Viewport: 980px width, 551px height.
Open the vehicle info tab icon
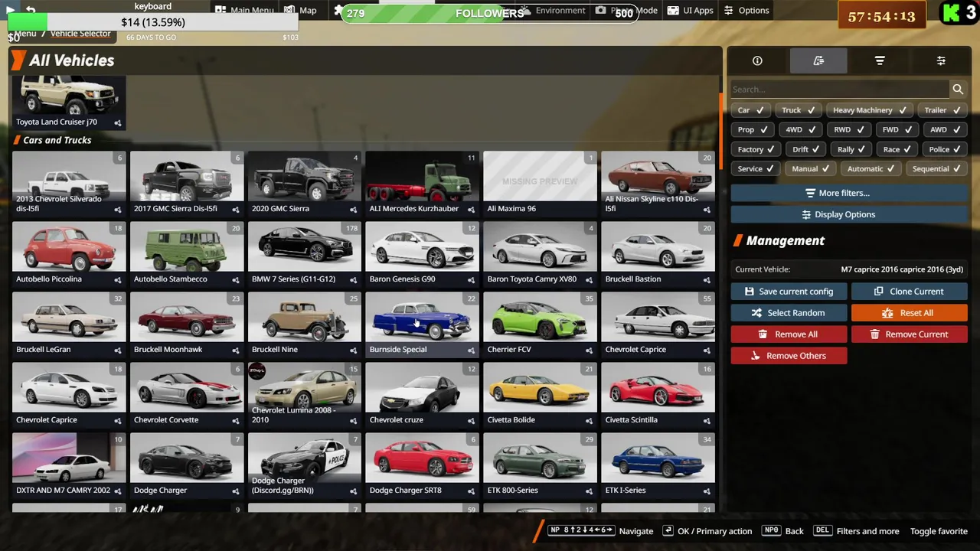757,61
